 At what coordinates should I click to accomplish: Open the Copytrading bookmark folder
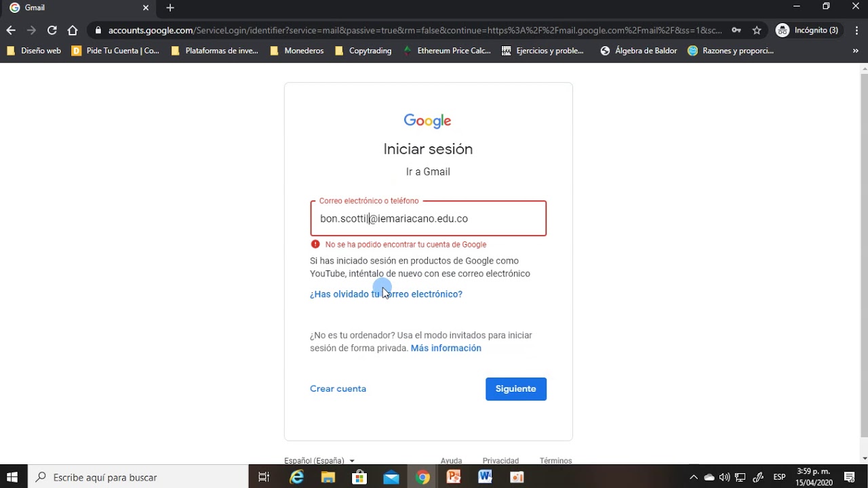pos(363,51)
